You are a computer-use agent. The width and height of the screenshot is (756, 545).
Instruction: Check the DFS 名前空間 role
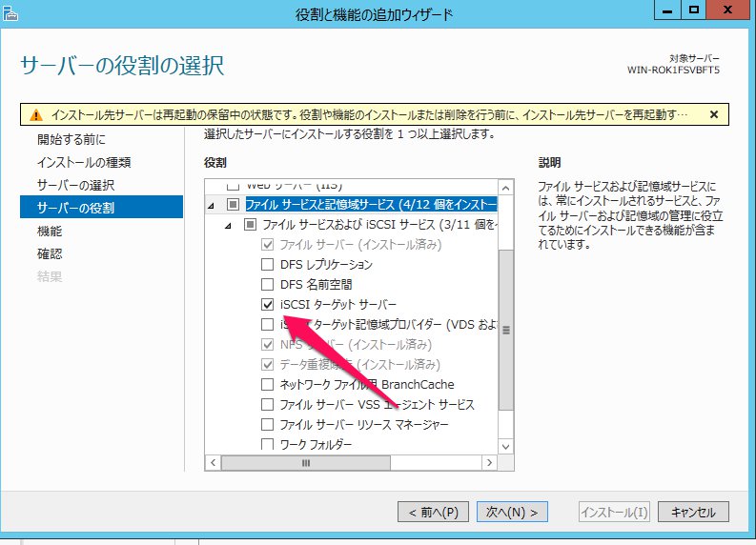point(268,285)
